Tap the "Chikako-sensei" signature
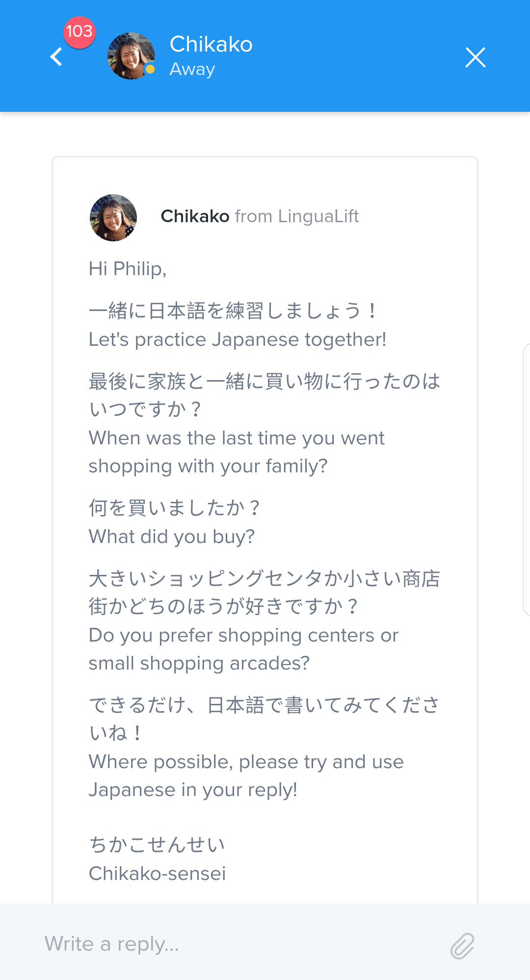Screen dimensions: 530x980 click(157, 874)
